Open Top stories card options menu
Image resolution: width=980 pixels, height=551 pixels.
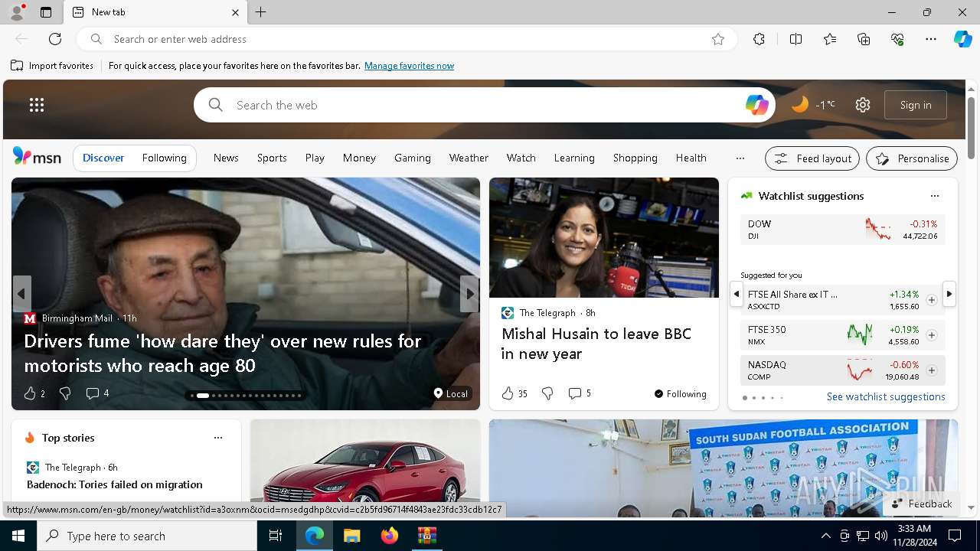click(218, 438)
